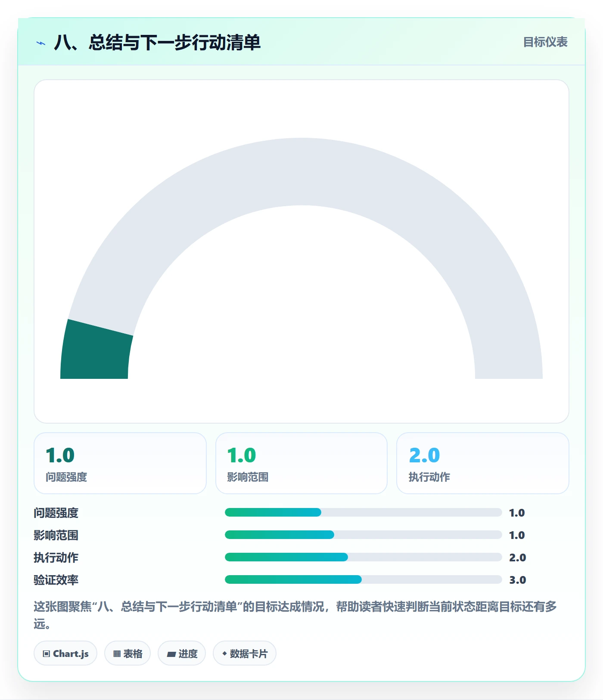
Task: Click the 问题强度 progress row label
Action: coord(56,513)
